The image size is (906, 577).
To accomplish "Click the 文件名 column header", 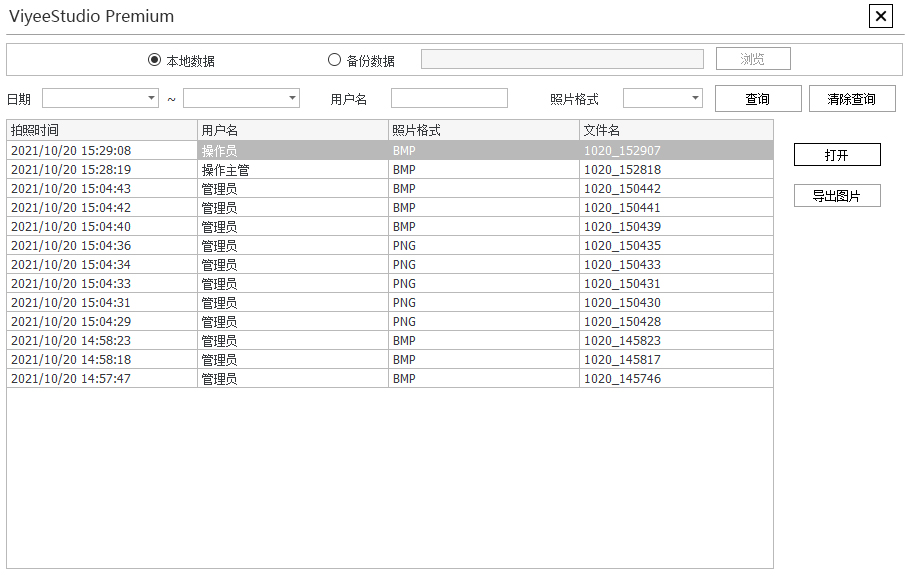I will [676, 131].
